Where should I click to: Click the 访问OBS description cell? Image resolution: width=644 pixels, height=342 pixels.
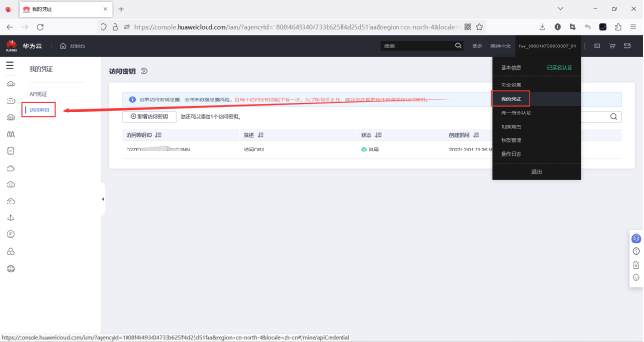254,150
